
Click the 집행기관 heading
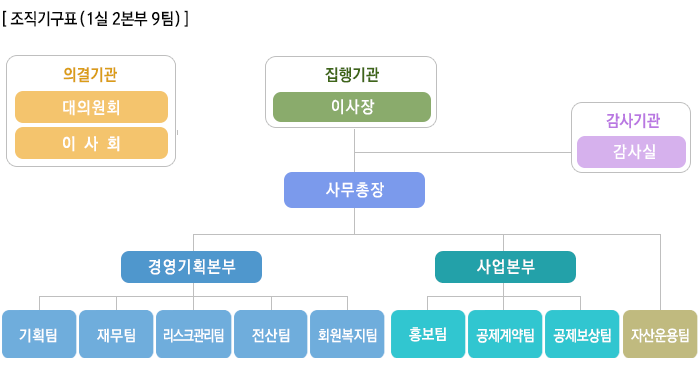(352, 74)
